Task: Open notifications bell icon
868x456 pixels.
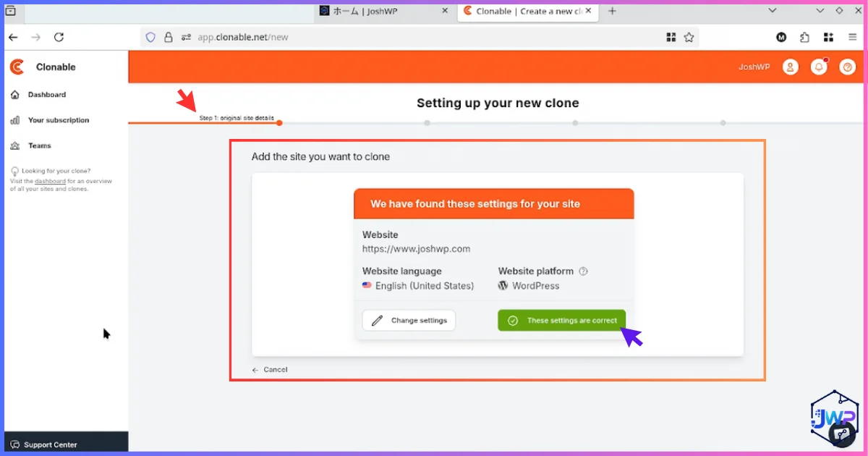Action: point(820,67)
